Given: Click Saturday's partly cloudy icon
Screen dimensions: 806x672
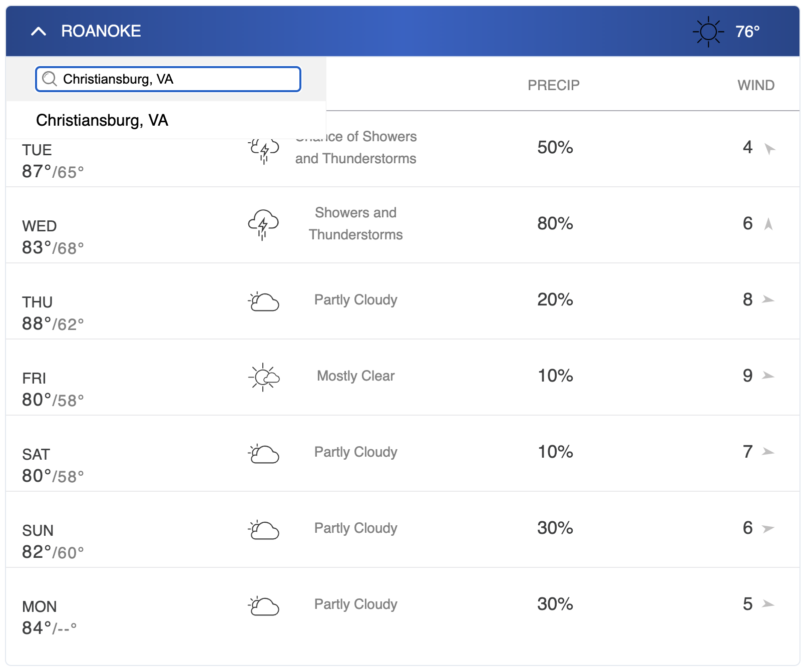Looking at the screenshot, I should point(263,453).
